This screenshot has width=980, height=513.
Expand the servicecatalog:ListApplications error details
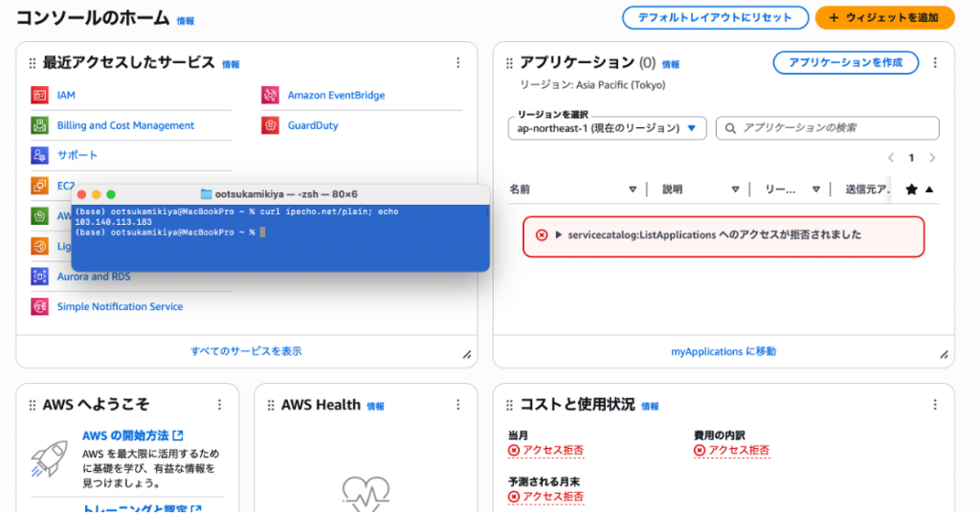pos(559,234)
